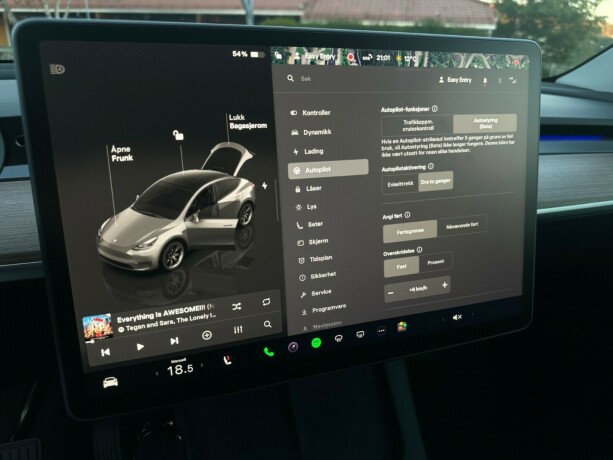The image size is (613, 460).
Task: Tap Åpne Frunk on the car view
Action: 122,154
